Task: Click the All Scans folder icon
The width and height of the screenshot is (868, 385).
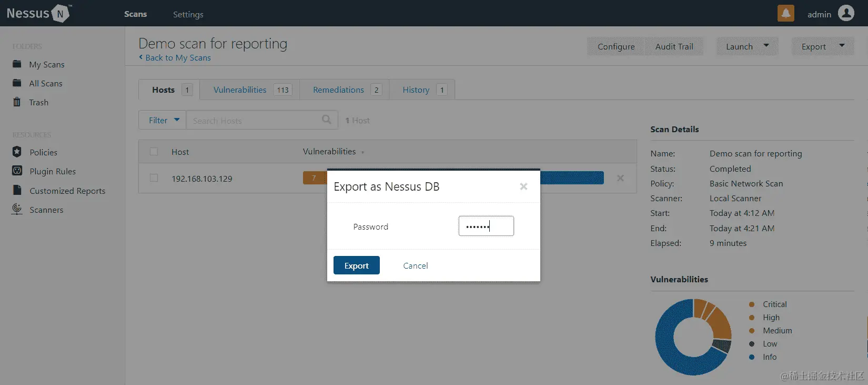Action: 17,83
